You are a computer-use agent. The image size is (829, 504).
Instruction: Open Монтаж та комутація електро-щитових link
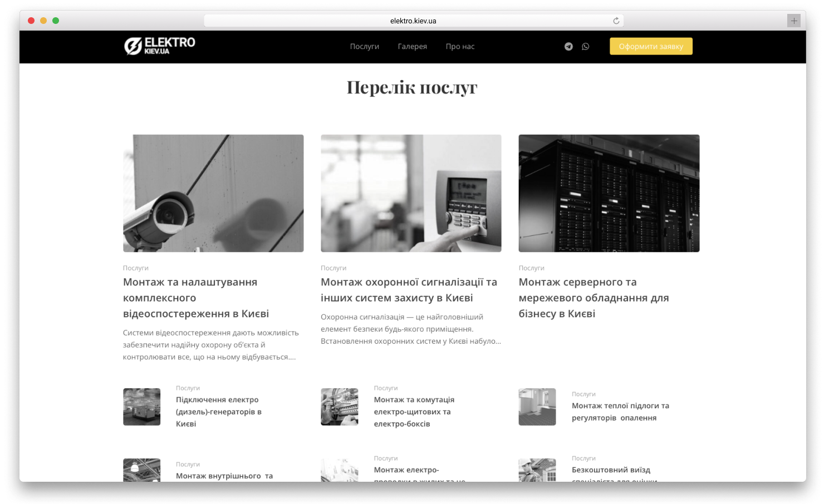coord(414,412)
